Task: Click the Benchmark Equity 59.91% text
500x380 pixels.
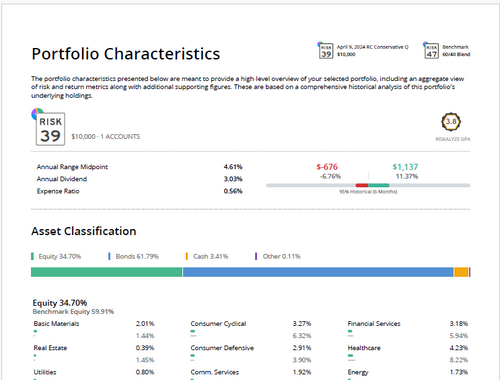Action: (73, 312)
